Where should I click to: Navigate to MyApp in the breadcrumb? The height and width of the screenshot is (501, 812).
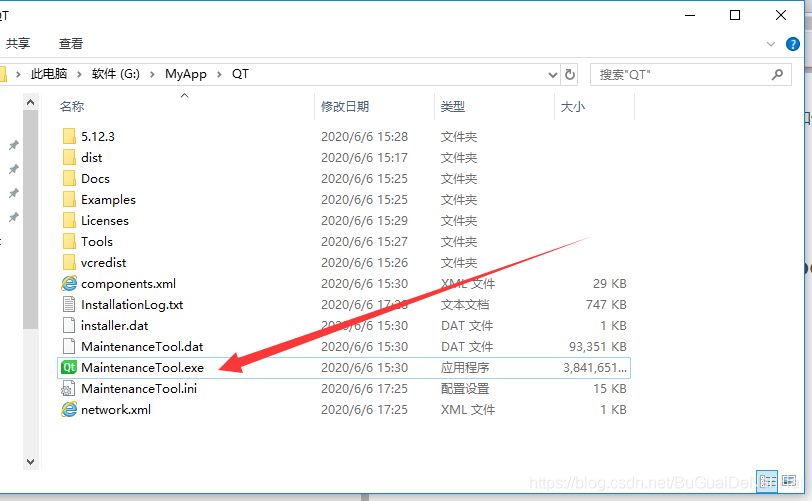(186, 74)
